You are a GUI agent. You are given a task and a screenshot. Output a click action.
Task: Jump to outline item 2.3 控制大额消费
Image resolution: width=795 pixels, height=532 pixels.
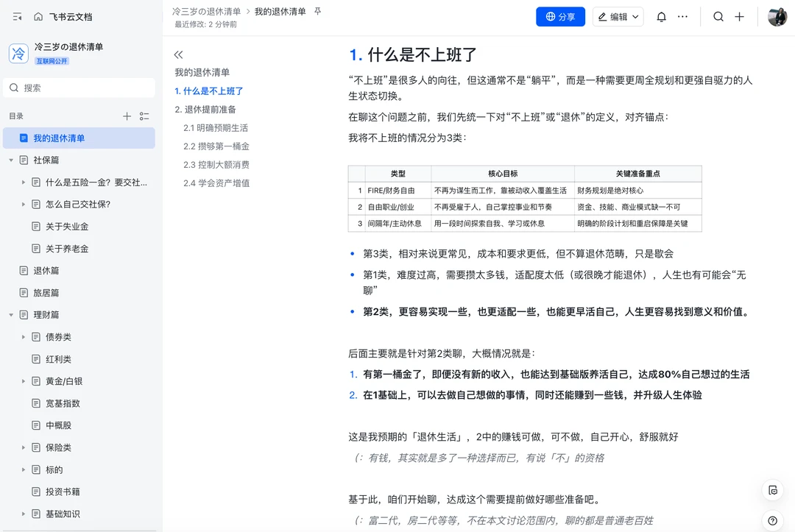click(216, 165)
